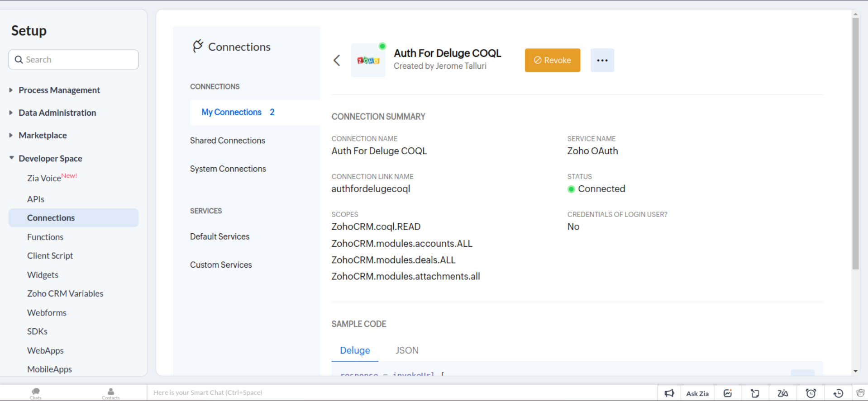Screen dimensions: 868x401
Task: Click the scrollbar down arrow
Action: [x=855, y=371]
